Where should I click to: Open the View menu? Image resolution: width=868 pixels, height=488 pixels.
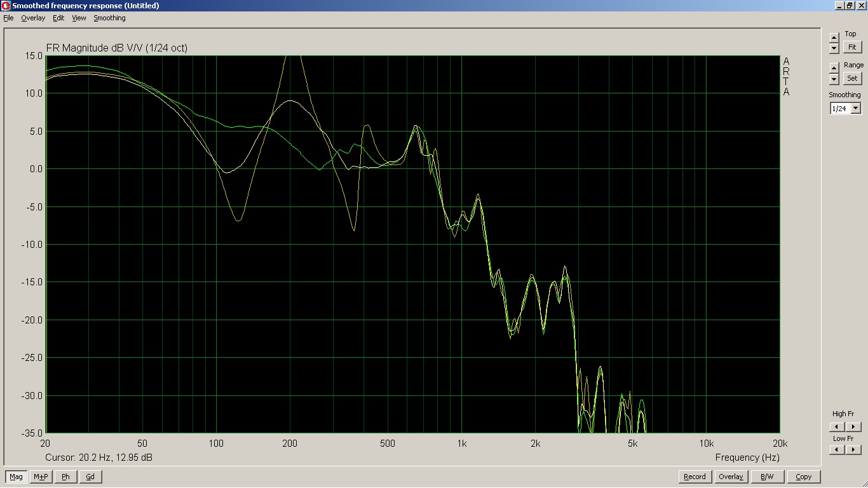(79, 18)
